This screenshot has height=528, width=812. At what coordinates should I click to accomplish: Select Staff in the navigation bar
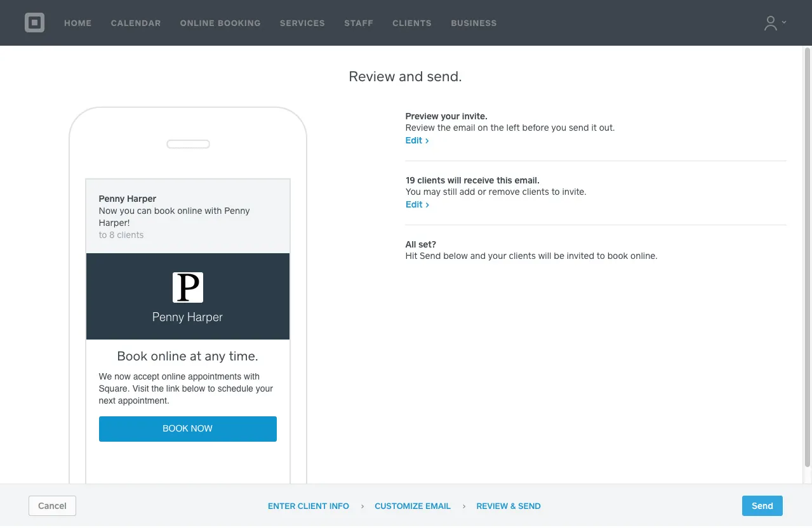[x=359, y=23]
